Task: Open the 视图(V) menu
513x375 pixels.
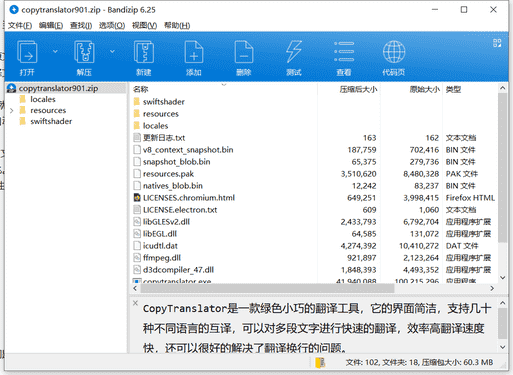Action: tap(144, 25)
